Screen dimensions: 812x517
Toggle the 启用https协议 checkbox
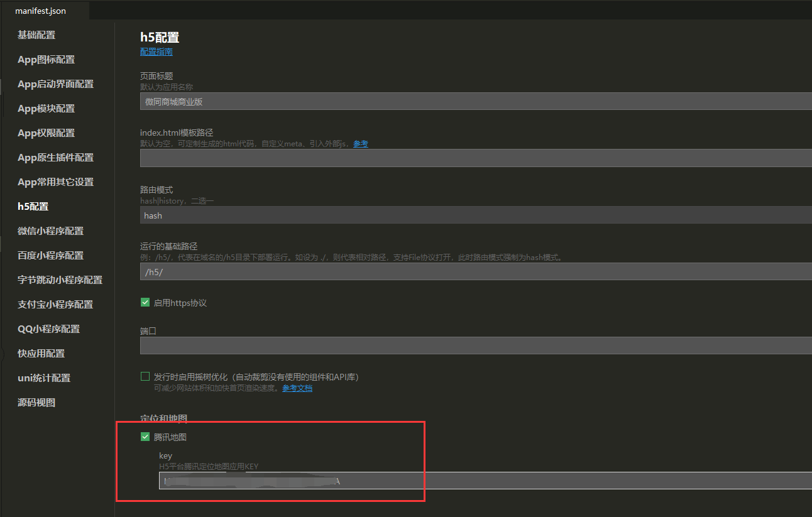(x=145, y=303)
